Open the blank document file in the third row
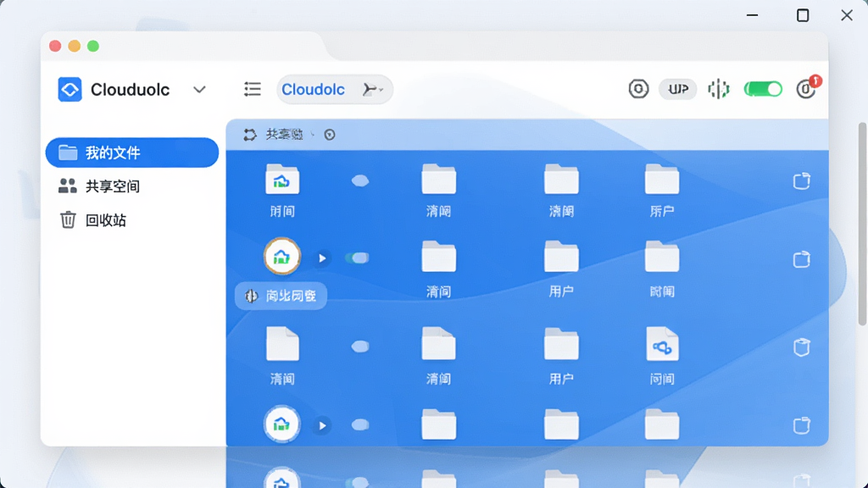The width and height of the screenshot is (868, 488). 282,344
